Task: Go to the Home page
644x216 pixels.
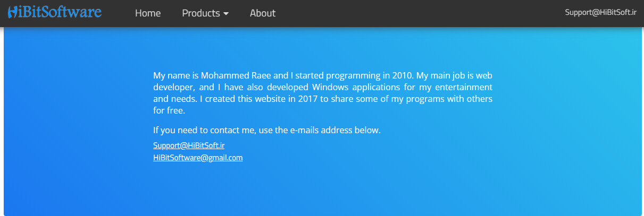Action: 148,13
